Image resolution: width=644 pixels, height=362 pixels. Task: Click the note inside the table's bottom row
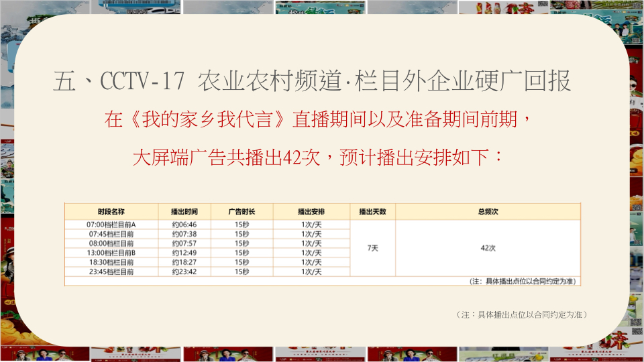pos(523,282)
